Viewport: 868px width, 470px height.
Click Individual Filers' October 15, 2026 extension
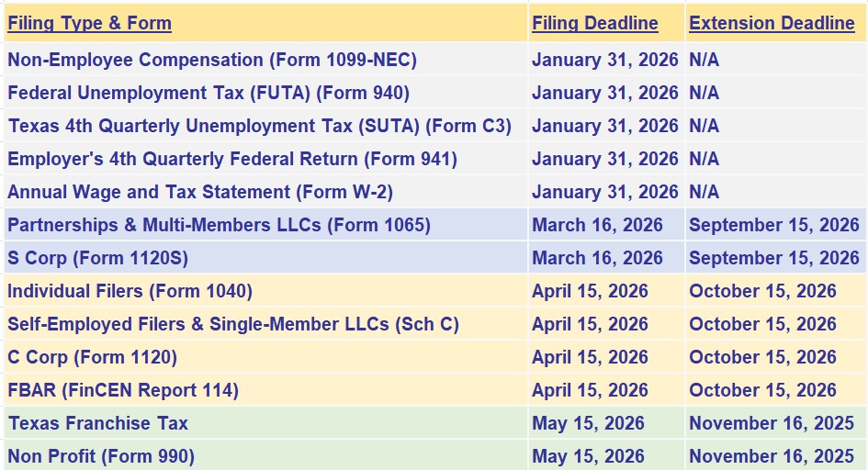(x=762, y=291)
